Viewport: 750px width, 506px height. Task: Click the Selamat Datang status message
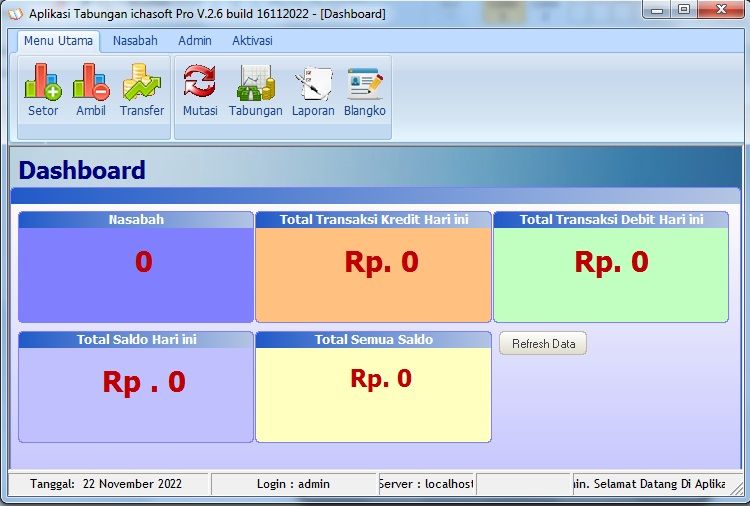pos(649,484)
